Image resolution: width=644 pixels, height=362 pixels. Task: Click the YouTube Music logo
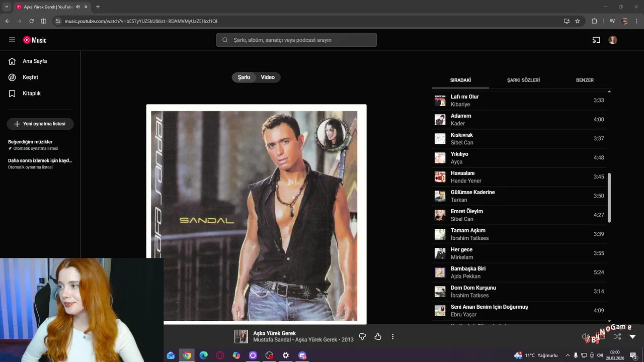click(35, 40)
